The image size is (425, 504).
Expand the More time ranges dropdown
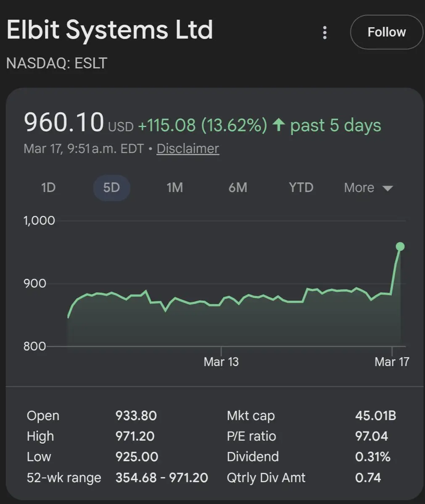click(x=359, y=187)
